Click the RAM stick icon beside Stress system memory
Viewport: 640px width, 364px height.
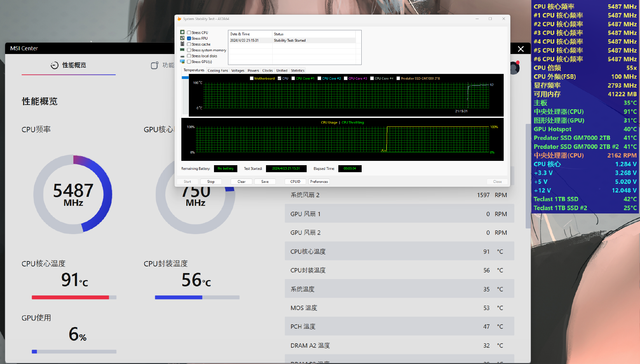(x=182, y=50)
